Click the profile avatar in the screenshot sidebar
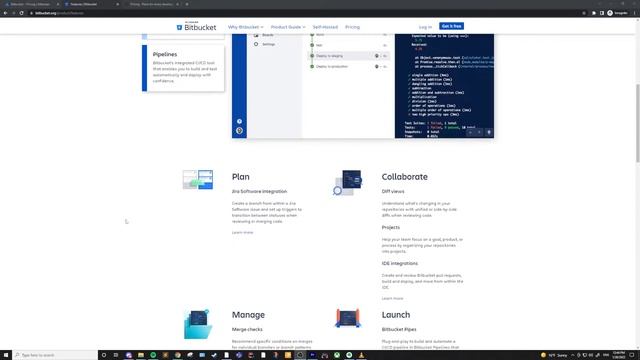Viewport: 640px width, 360px height. (x=239, y=131)
